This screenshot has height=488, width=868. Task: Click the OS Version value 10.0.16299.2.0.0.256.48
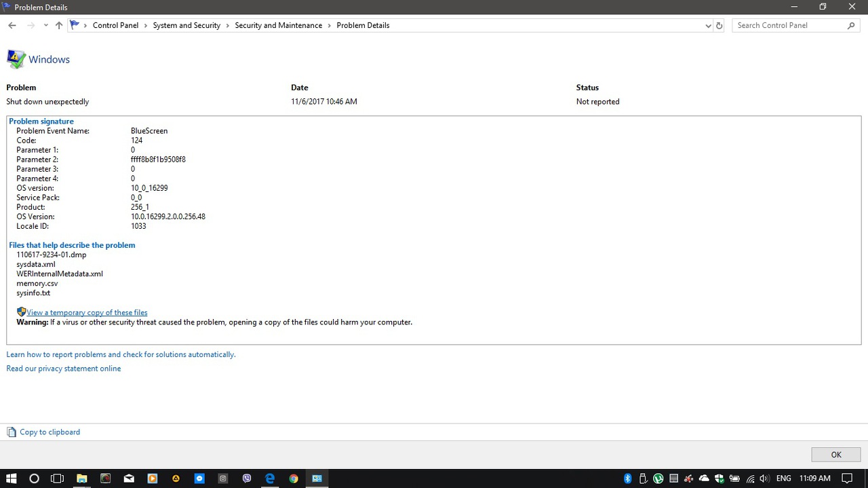pyautogui.click(x=168, y=217)
